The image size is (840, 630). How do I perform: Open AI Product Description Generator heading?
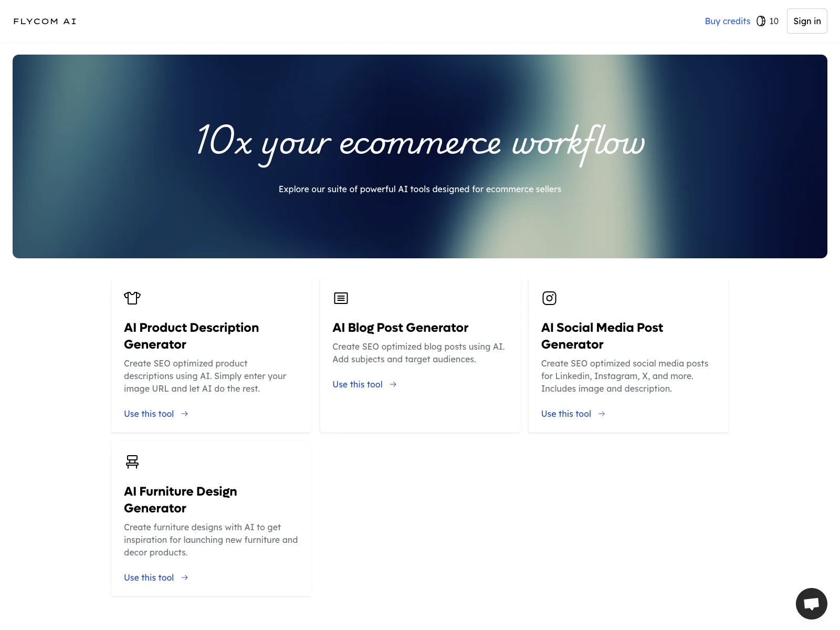(x=192, y=336)
